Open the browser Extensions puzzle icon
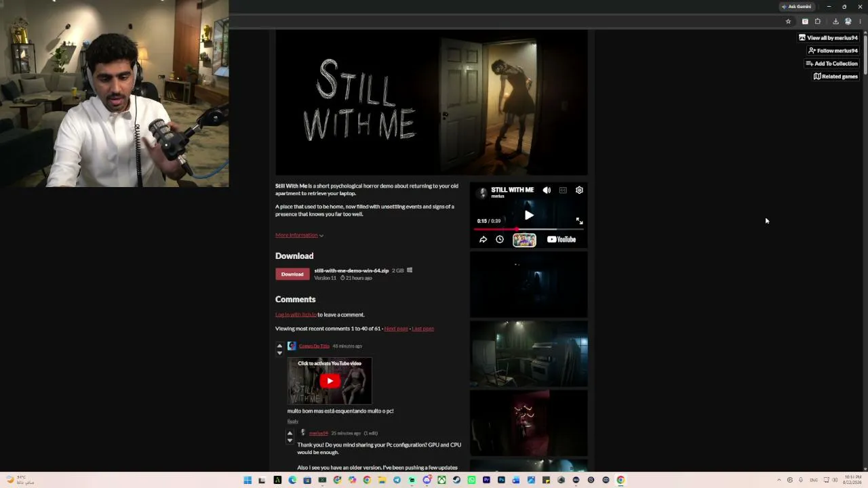This screenshot has width=868, height=488. (818, 22)
